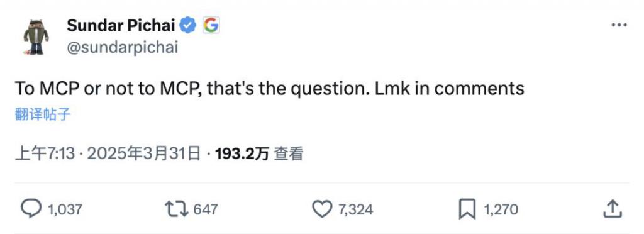Click the reply speech bubble icon

pos(31,209)
